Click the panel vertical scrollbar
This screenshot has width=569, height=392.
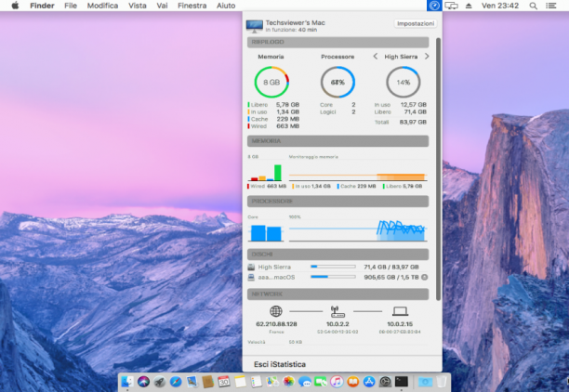[438, 169]
